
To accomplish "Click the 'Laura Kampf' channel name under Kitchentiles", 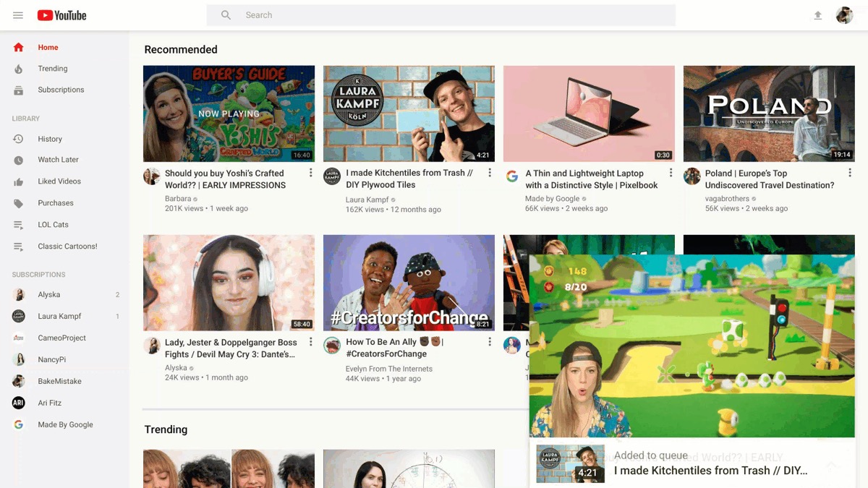I will (x=367, y=200).
